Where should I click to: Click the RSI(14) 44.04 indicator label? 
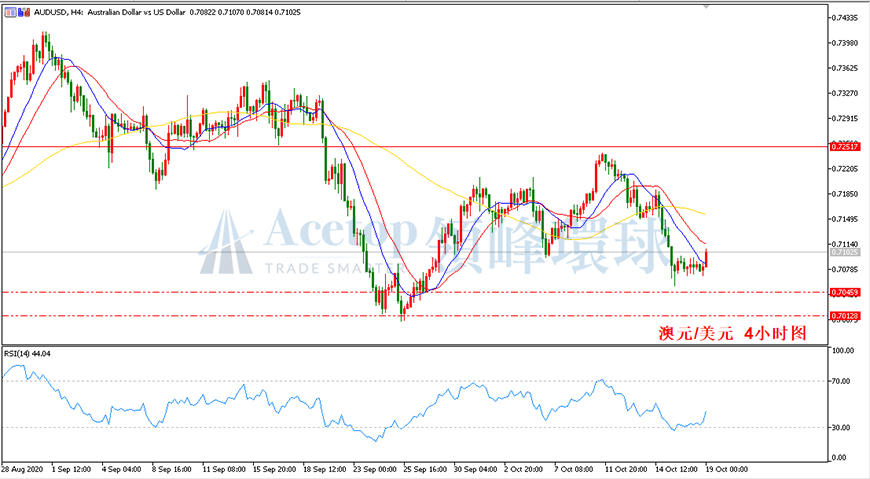pyautogui.click(x=27, y=354)
